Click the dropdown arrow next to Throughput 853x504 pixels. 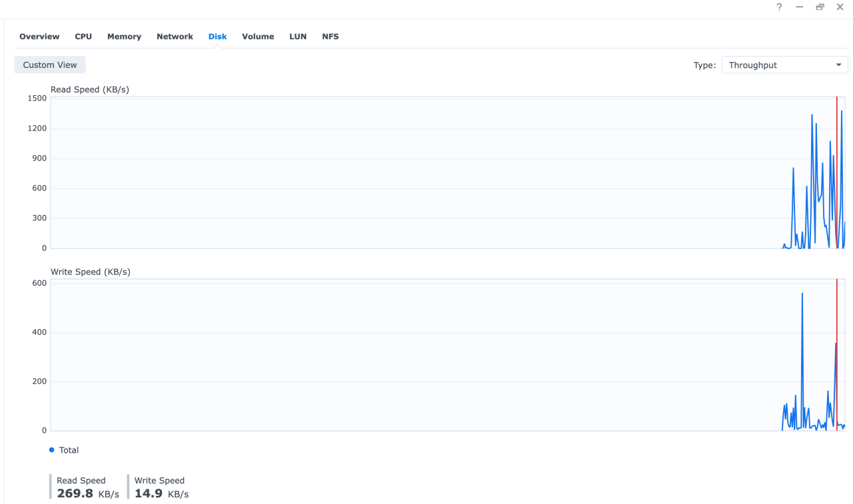(x=839, y=65)
